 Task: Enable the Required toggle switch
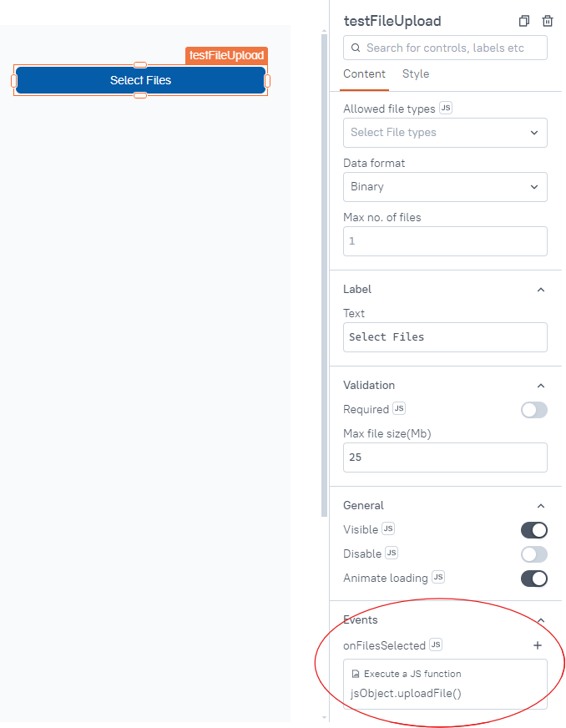click(x=533, y=410)
